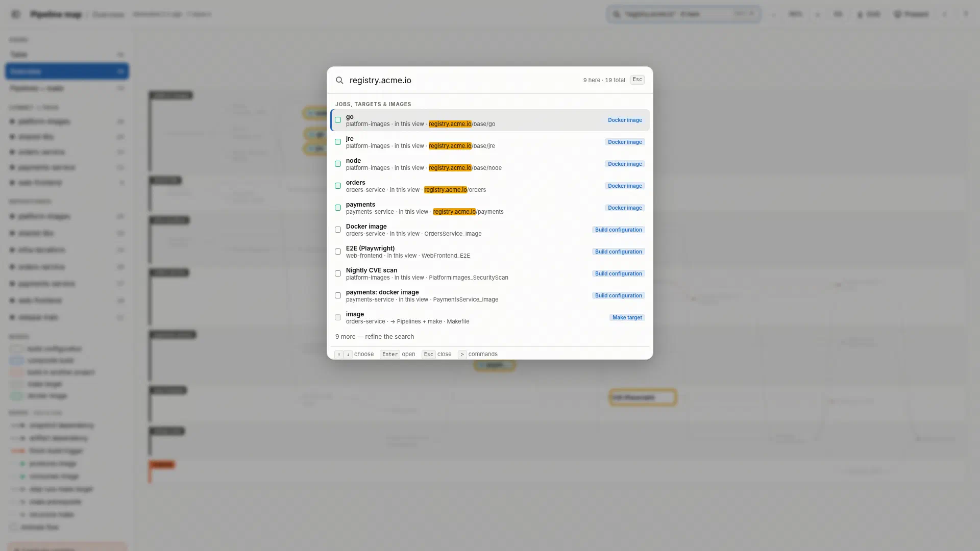980x551 pixels.
Task: Click Build configuration badge on E2E (Playwright) row
Action: [619, 252]
